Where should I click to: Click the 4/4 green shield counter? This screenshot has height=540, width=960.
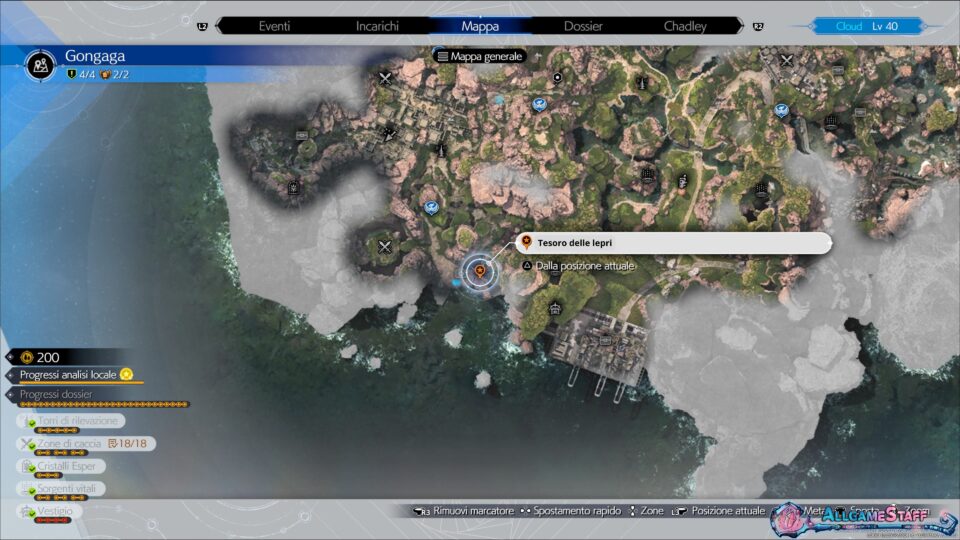81,75
